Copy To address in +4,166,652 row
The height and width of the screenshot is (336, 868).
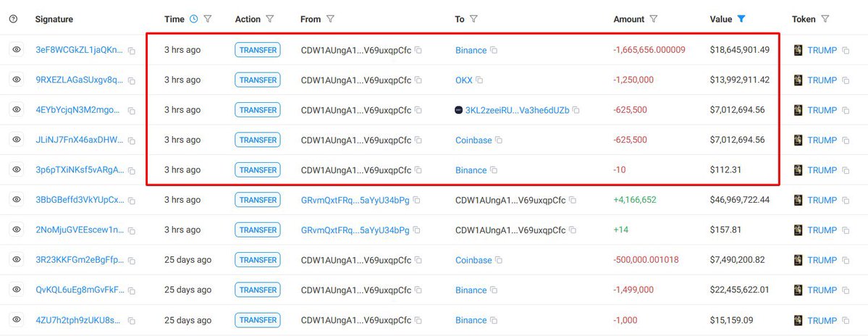(573, 200)
